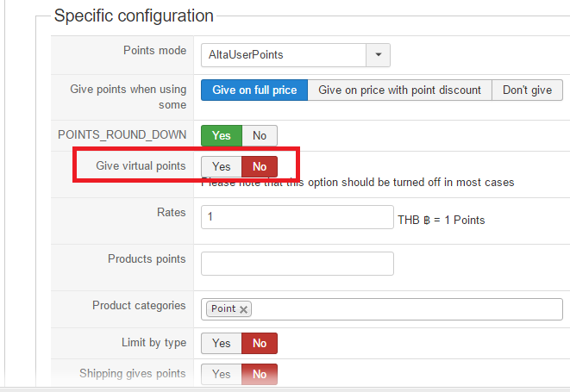This screenshot has width=570, height=392.
Task: Click the Specific configuration heading
Action: point(134,16)
